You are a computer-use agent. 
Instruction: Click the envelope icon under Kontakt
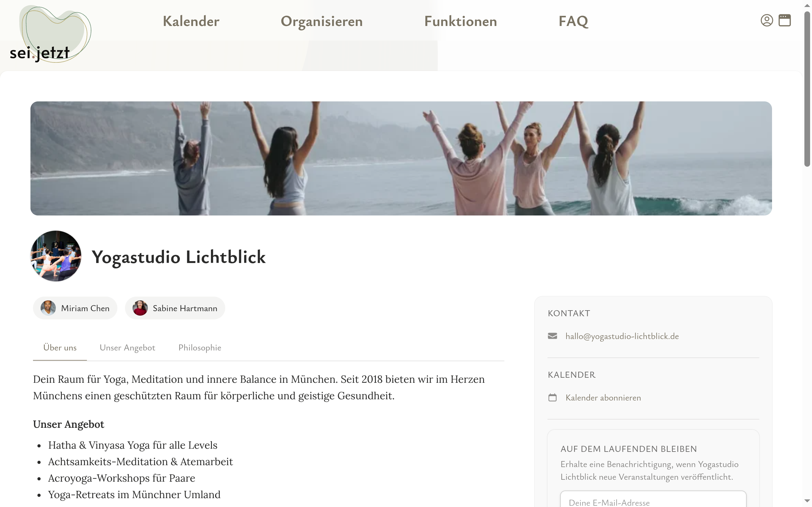(552, 336)
